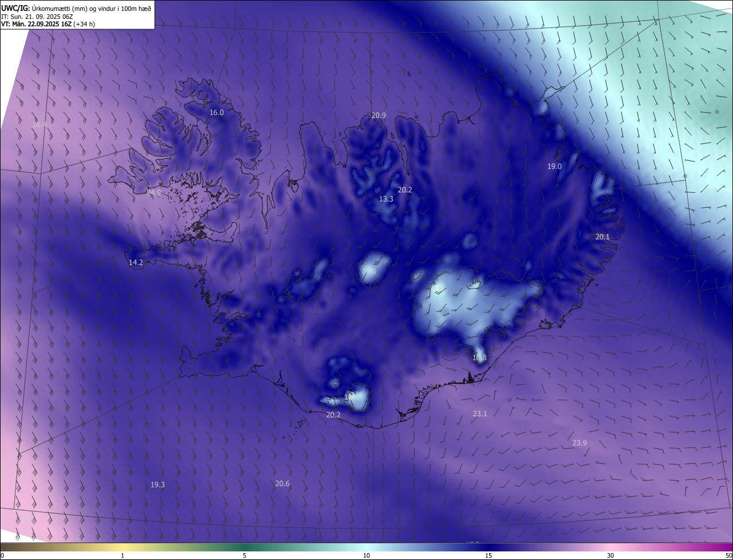Click the 20.9 value on the north coast
This screenshot has width=733, height=560.
pyautogui.click(x=379, y=116)
